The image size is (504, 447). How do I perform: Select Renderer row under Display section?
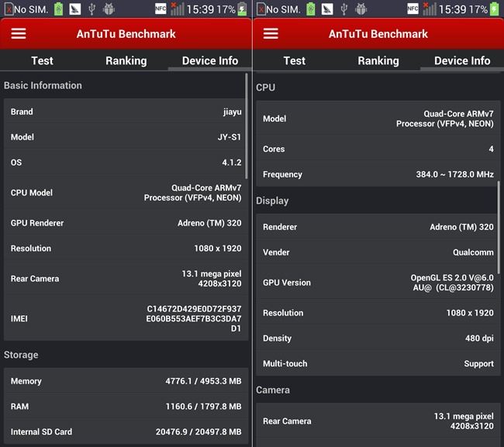378,227
